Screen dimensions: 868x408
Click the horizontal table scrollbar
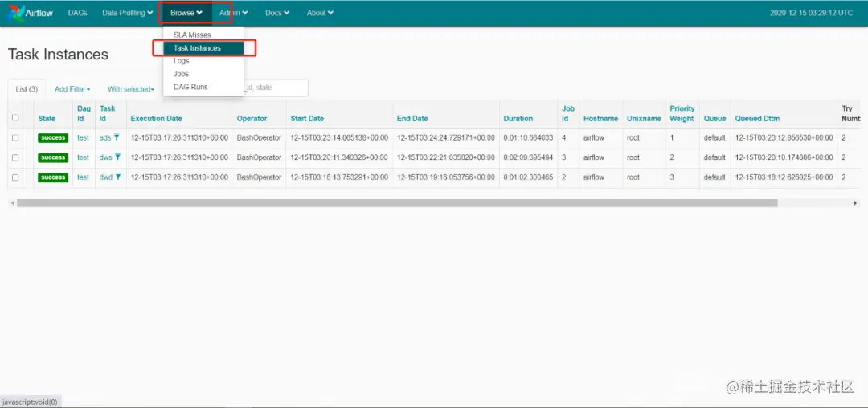(397, 203)
